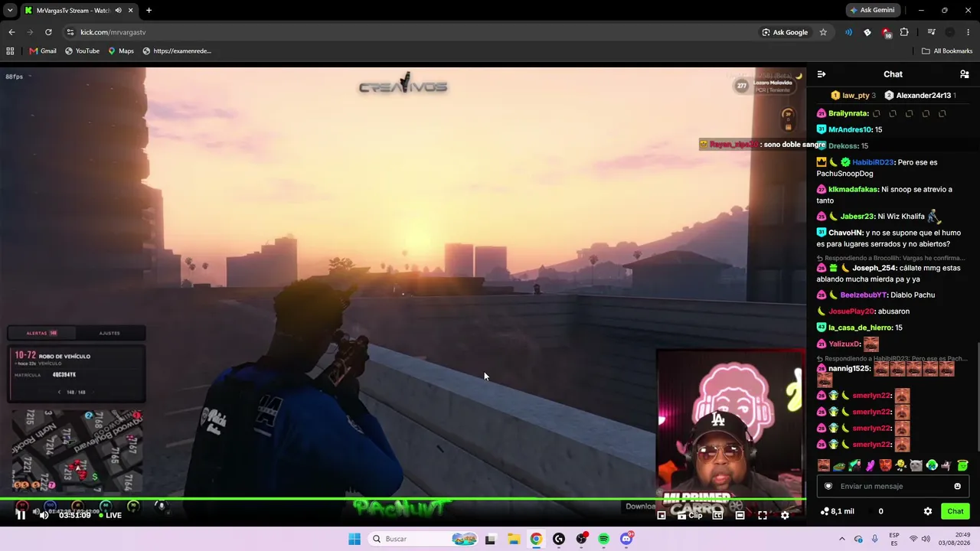Open the emoji picker in the message box
Viewport: 980px width, 551px height.
[957, 486]
